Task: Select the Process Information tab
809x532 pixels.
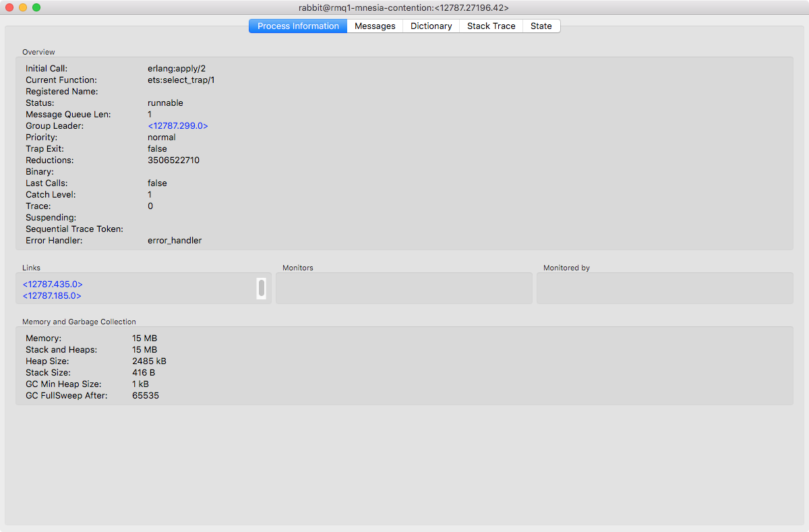Action: (x=298, y=26)
